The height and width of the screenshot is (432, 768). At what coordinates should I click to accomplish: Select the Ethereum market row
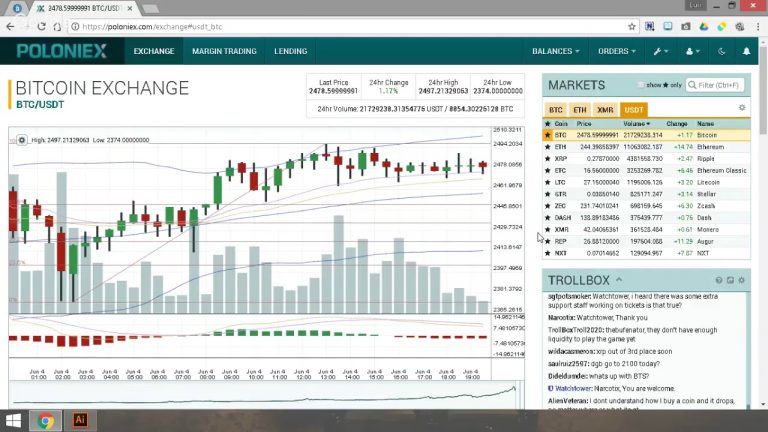pyautogui.click(x=646, y=147)
